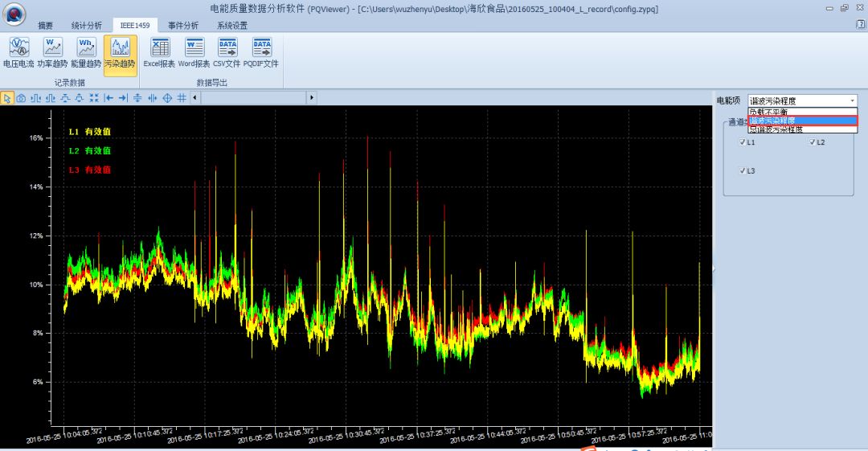
Task: Choose 负载不平衡 from the dropdown list
Action: pyautogui.click(x=802, y=112)
